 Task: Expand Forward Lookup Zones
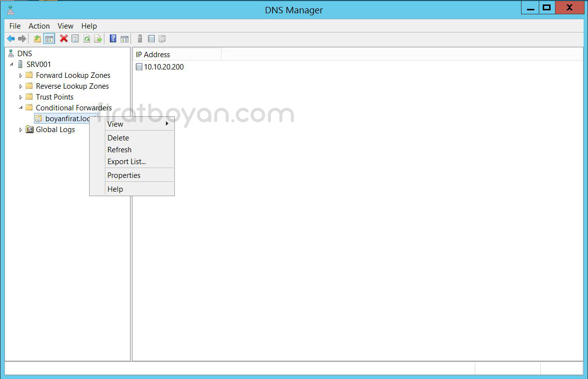(x=21, y=75)
